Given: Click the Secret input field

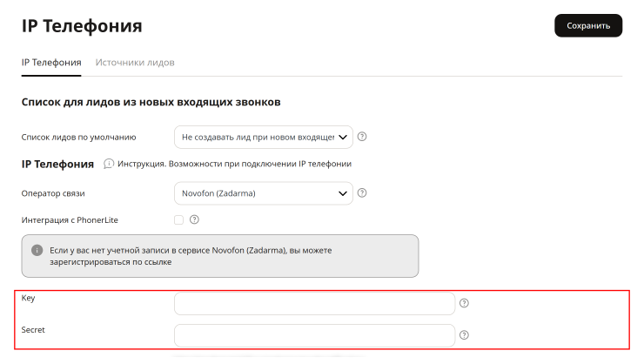Looking at the screenshot, I should coord(314,335).
